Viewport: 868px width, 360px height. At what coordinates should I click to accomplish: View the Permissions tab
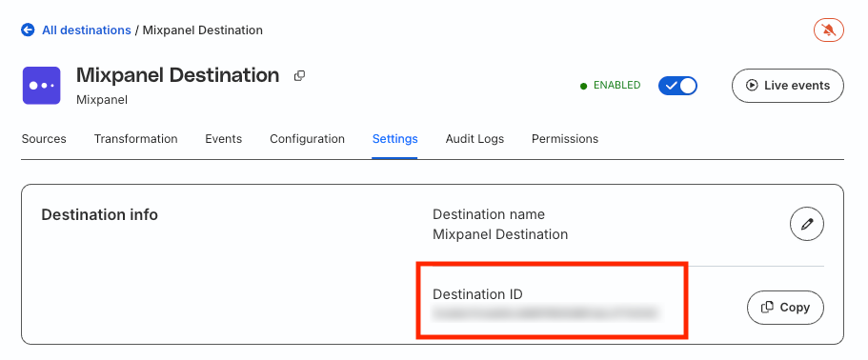565,139
